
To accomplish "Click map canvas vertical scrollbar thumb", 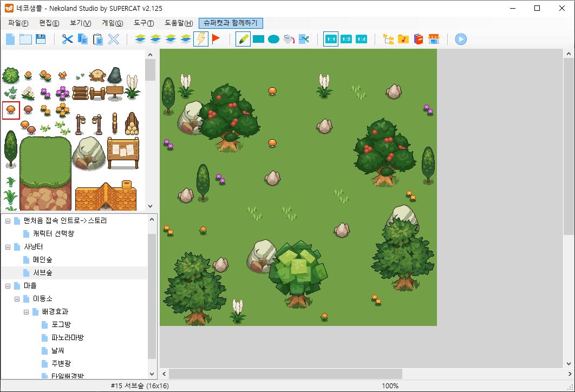I will coord(569,147).
